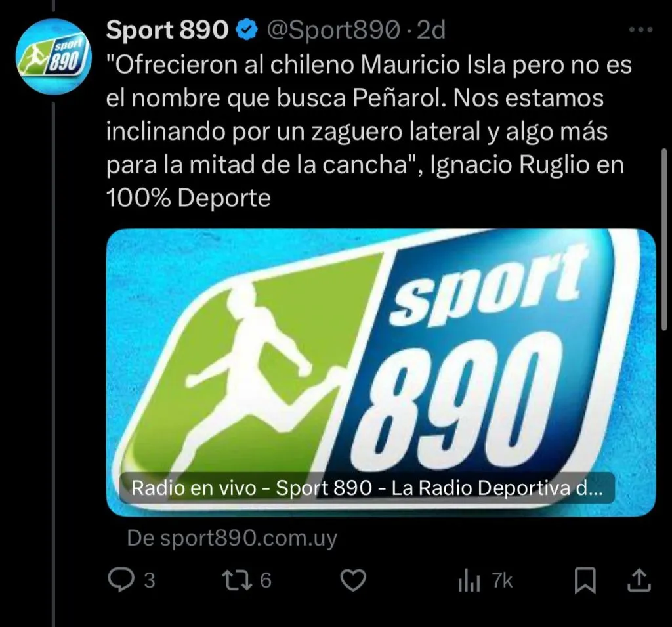Open the Sport 890 logo link card
The height and width of the screenshot is (627, 672).
coord(381,372)
